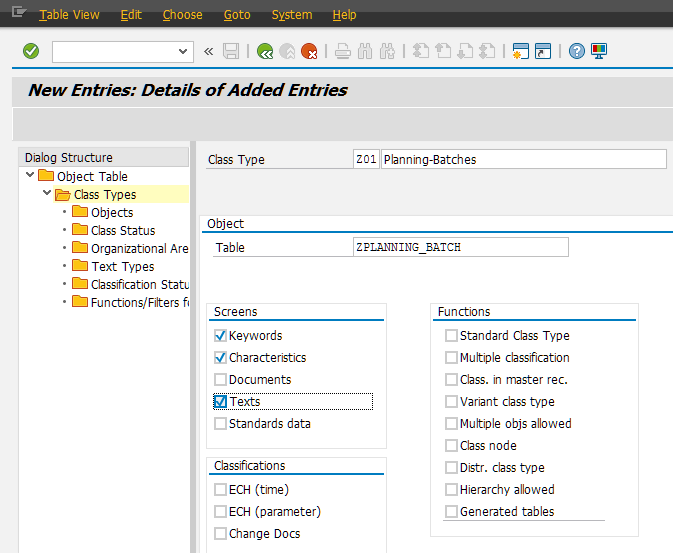The image size is (673, 553).
Task: Click the red Cancel icon
Action: tap(310, 51)
